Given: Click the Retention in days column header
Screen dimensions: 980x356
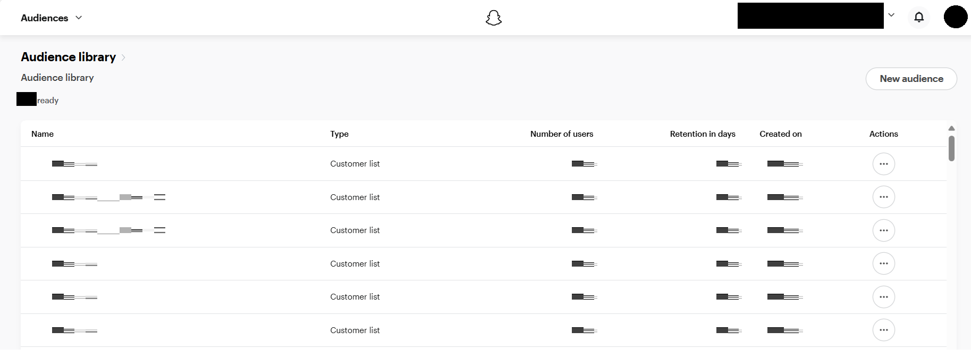Looking at the screenshot, I should [x=702, y=134].
